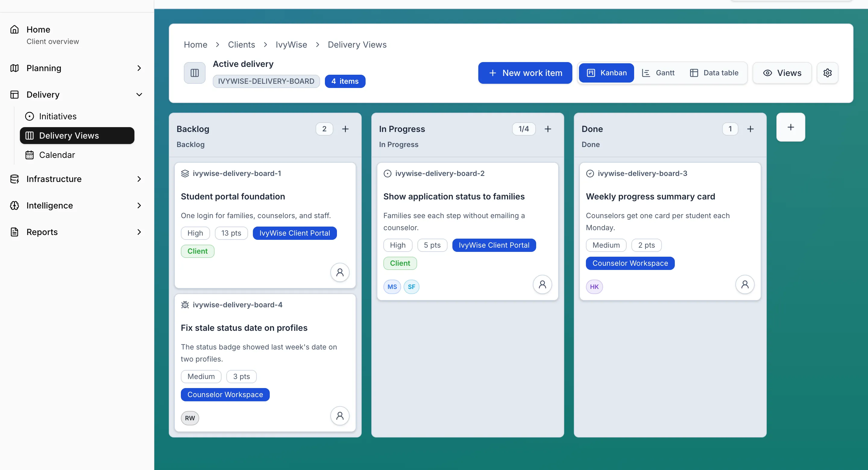Click the Planning map icon
The width and height of the screenshot is (868, 470).
point(14,68)
